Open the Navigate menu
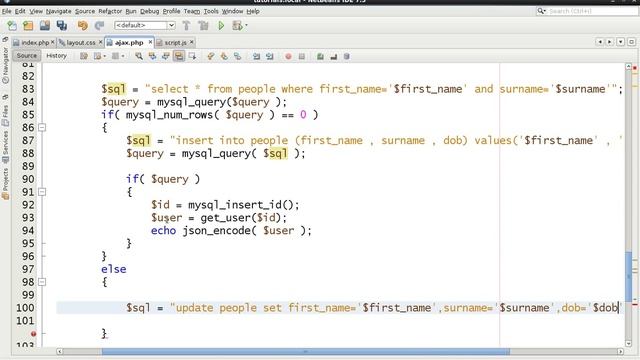 (58, 11)
